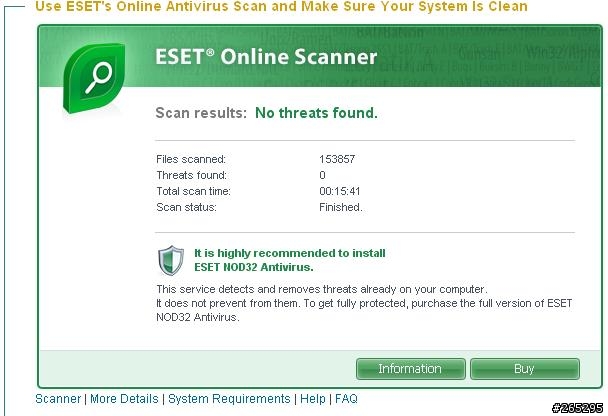608x416 pixels.
Task: Click the "Use ESET's Online Antivirus Scan" heading
Action: click(281, 6)
